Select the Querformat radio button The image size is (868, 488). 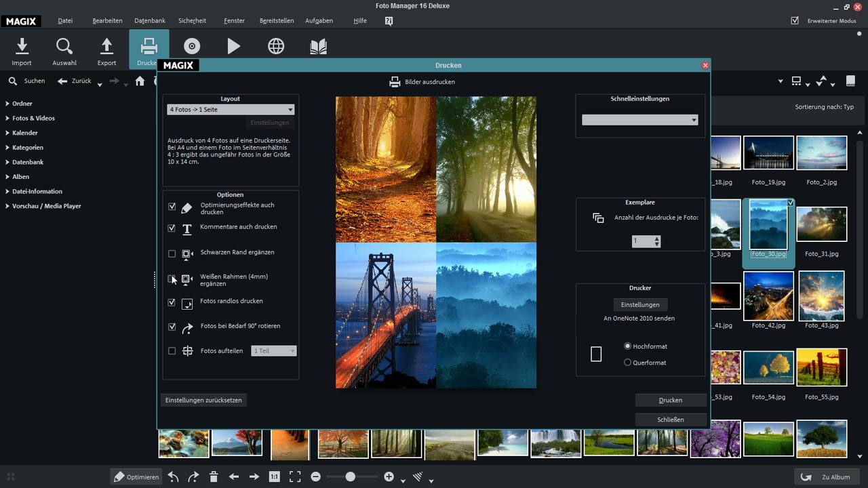click(x=627, y=362)
